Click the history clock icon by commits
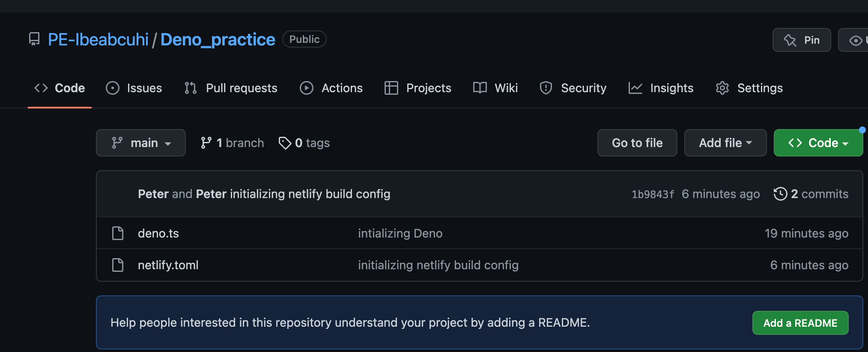868x352 pixels. coord(780,194)
